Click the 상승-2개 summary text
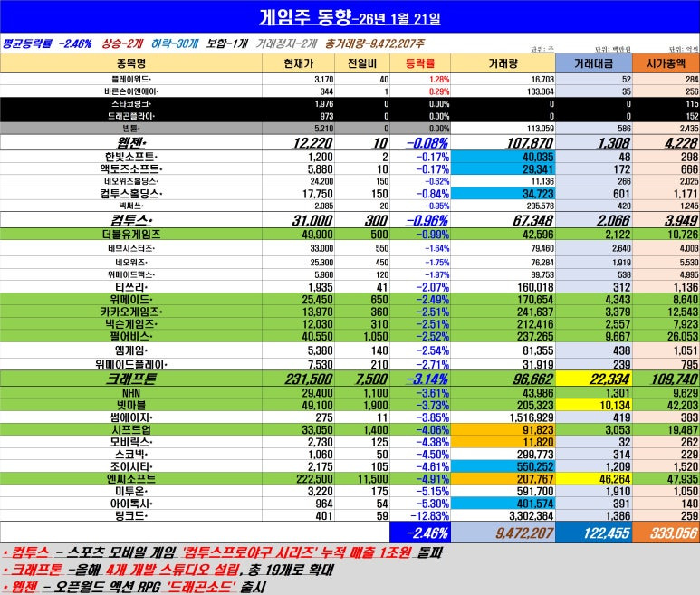The width and height of the screenshot is (700, 595). [x=122, y=43]
